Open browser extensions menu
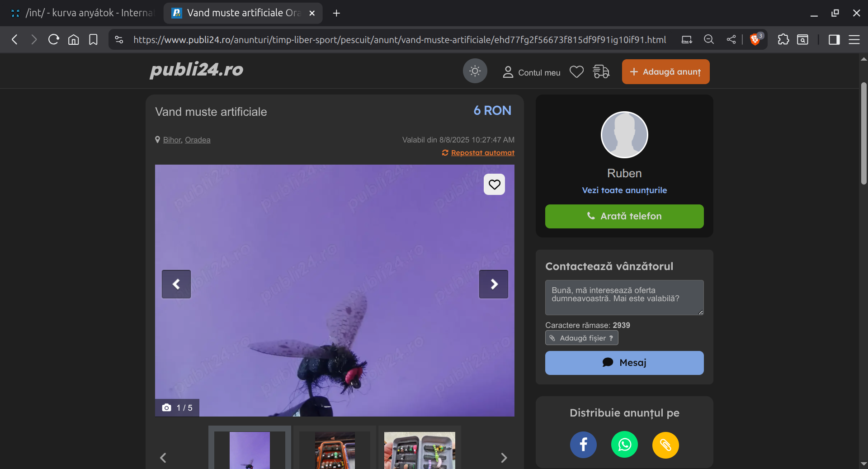Image resolution: width=868 pixels, height=469 pixels. coord(783,40)
